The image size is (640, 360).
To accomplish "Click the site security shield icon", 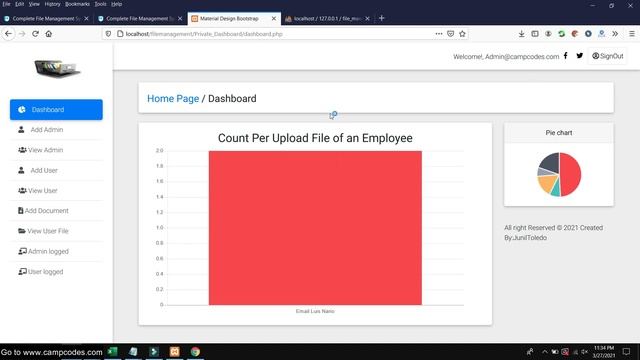I will (x=108, y=34).
